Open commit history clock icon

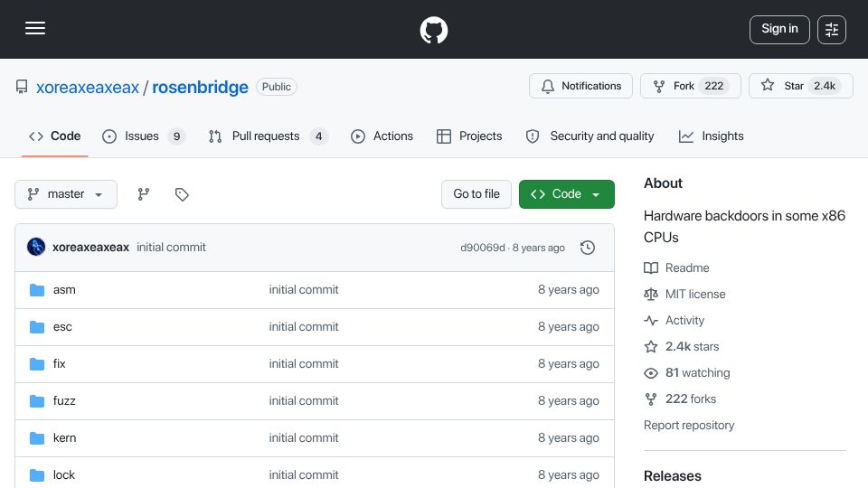tap(588, 248)
